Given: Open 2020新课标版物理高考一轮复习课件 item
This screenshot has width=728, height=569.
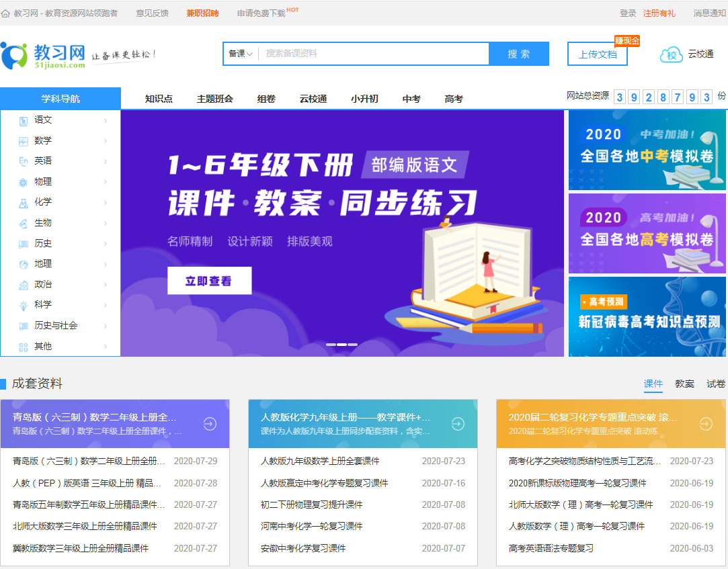Looking at the screenshot, I should [577, 483].
